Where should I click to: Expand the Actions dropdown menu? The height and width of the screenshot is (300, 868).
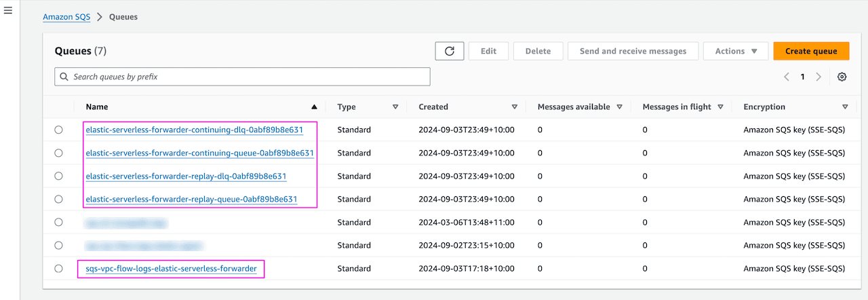click(x=736, y=51)
